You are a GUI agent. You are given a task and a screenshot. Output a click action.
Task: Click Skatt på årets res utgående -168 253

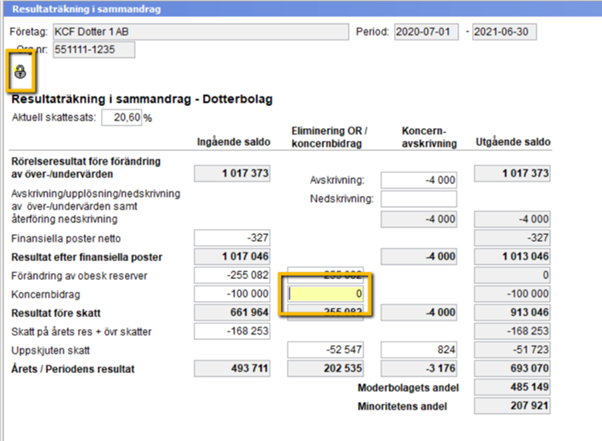(x=512, y=331)
